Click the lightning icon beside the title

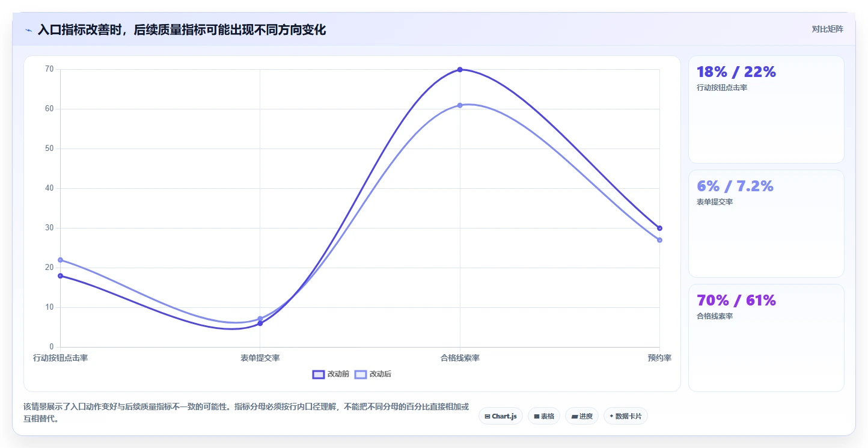[28, 30]
